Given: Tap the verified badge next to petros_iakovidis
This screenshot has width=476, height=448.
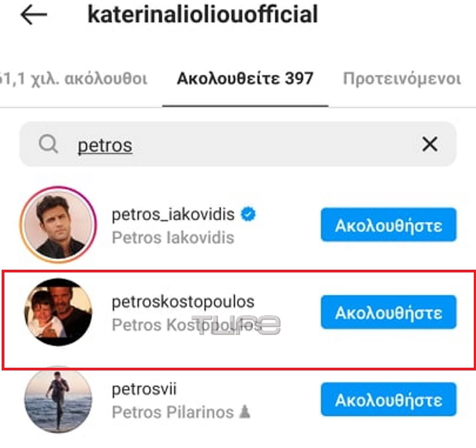Looking at the screenshot, I should pos(249,214).
